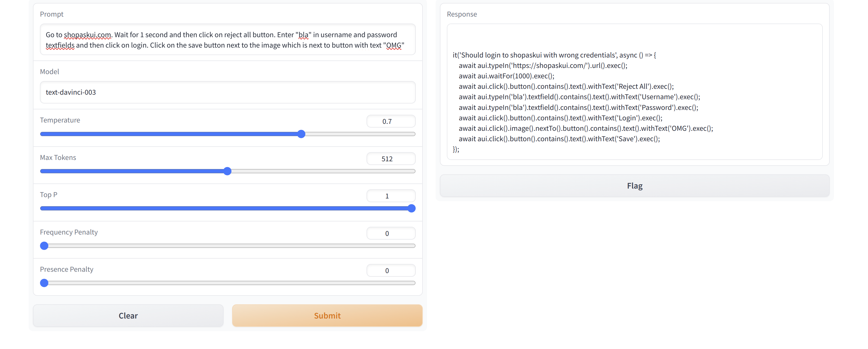Click the Temperature value box showing 0.7

[x=391, y=121]
